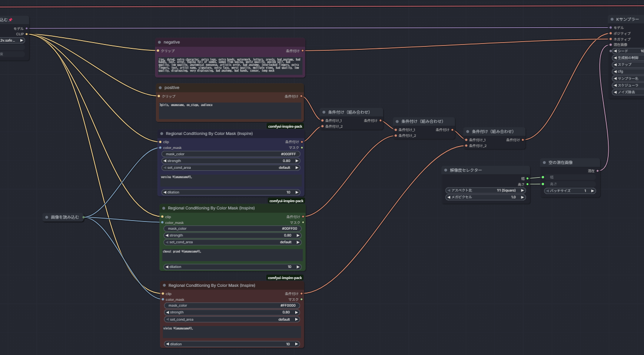Image resolution: width=644 pixels, height=355 pixels.
Task: Click the yellow CLIP output socket on the loader node
Action: 27,34
